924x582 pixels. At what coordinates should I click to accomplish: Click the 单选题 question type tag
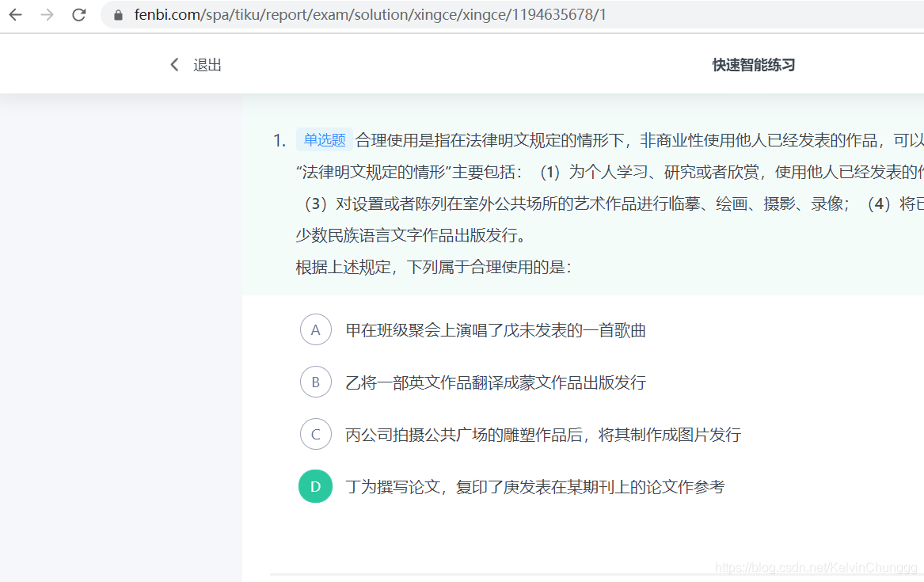tap(324, 139)
